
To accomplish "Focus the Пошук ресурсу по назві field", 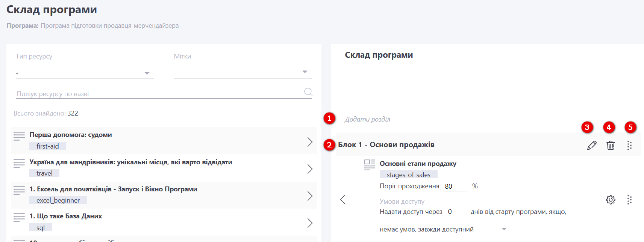I will coord(158,94).
